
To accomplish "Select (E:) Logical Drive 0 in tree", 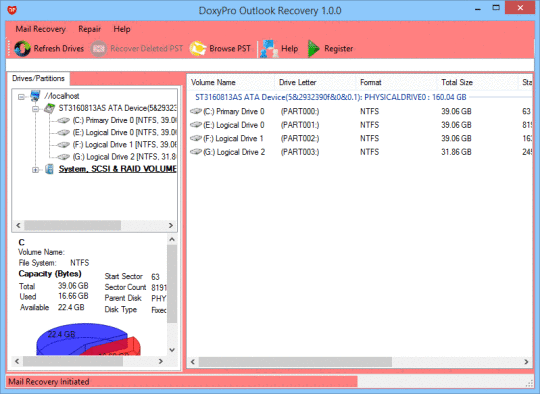I will click(125, 133).
